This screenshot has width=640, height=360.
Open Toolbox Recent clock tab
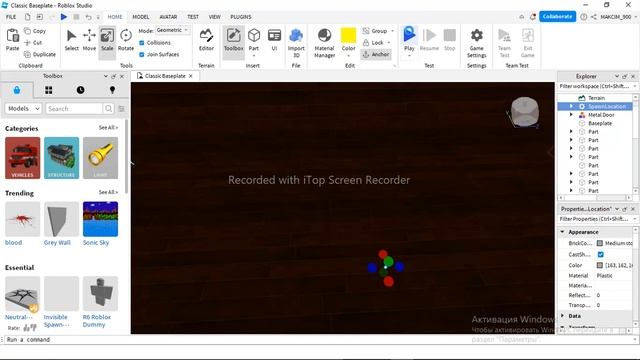click(80, 90)
